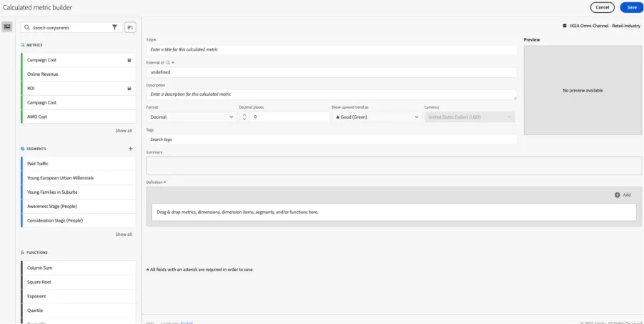Select the ROI metric row
Screen dimensions: 644x324
pyautogui.click(x=78, y=89)
